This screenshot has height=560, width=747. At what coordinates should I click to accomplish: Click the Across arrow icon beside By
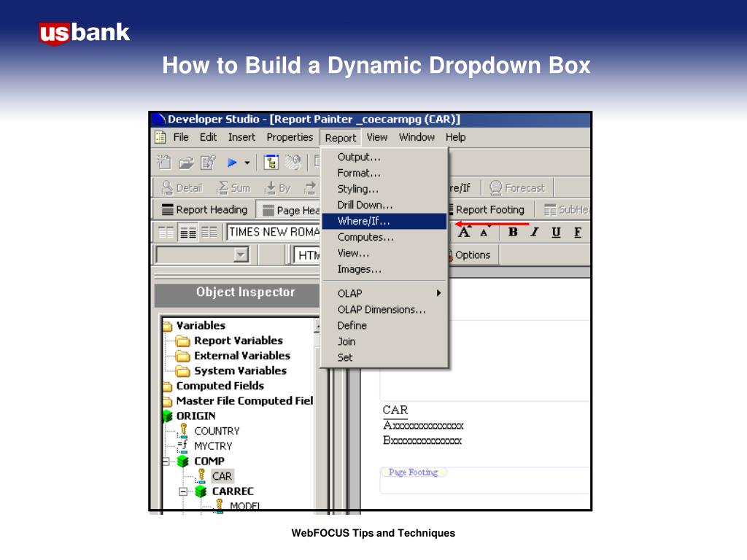pos(310,188)
